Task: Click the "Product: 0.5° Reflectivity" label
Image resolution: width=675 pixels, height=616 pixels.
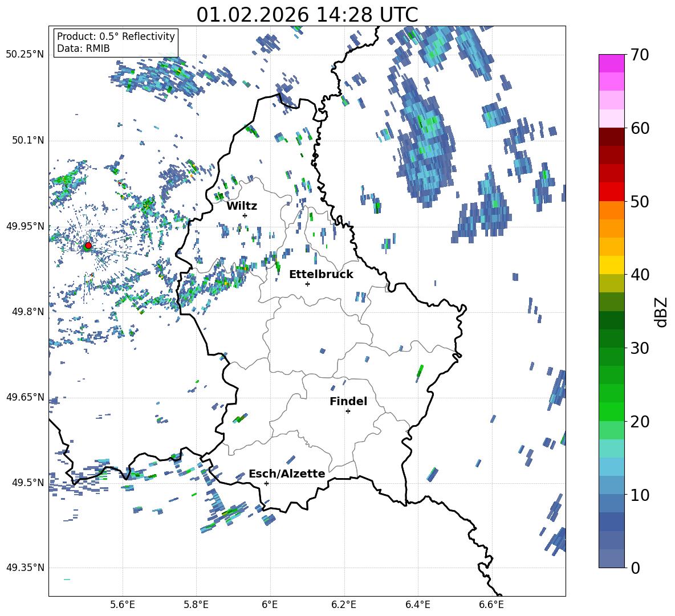Action: (x=116, y=36)
